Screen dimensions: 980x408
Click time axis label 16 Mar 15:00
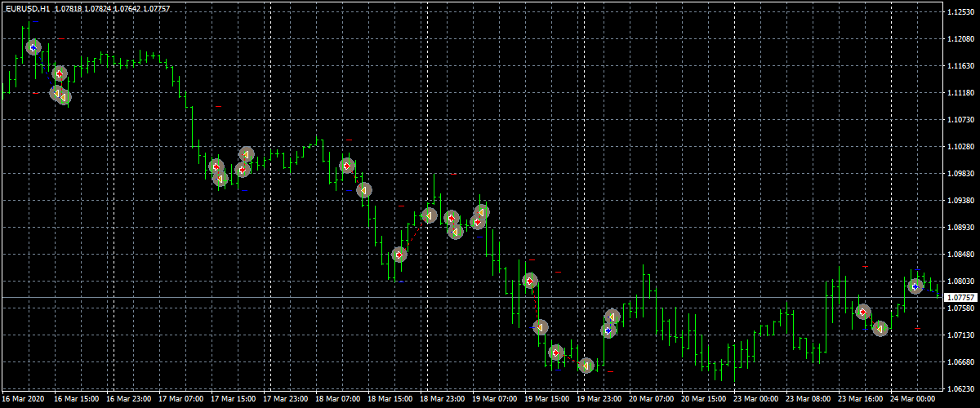point(78,400)
